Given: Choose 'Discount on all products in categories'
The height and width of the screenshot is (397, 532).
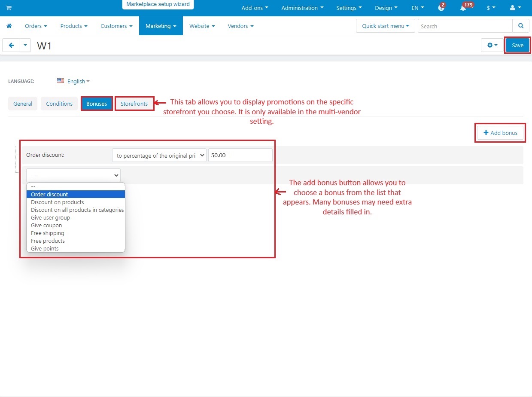Looking at the screenshot, I should pyautogui.click(x=76, y=210).
